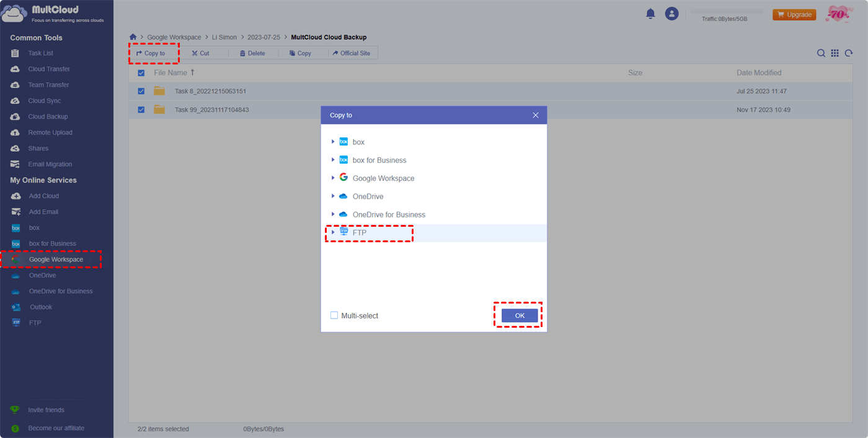Confirm destination with the OK button

pyautogui.click(x=518, y=315)
